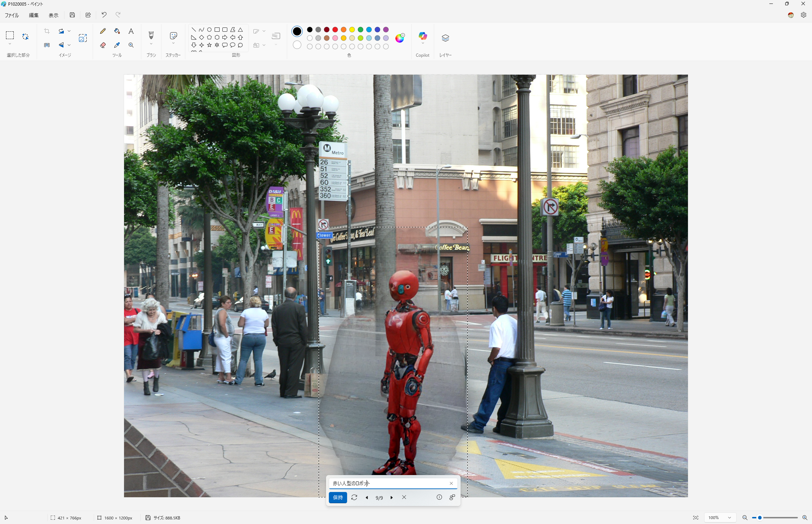Open the ファイル menu
812x524 pixels.
coord(12,15)
